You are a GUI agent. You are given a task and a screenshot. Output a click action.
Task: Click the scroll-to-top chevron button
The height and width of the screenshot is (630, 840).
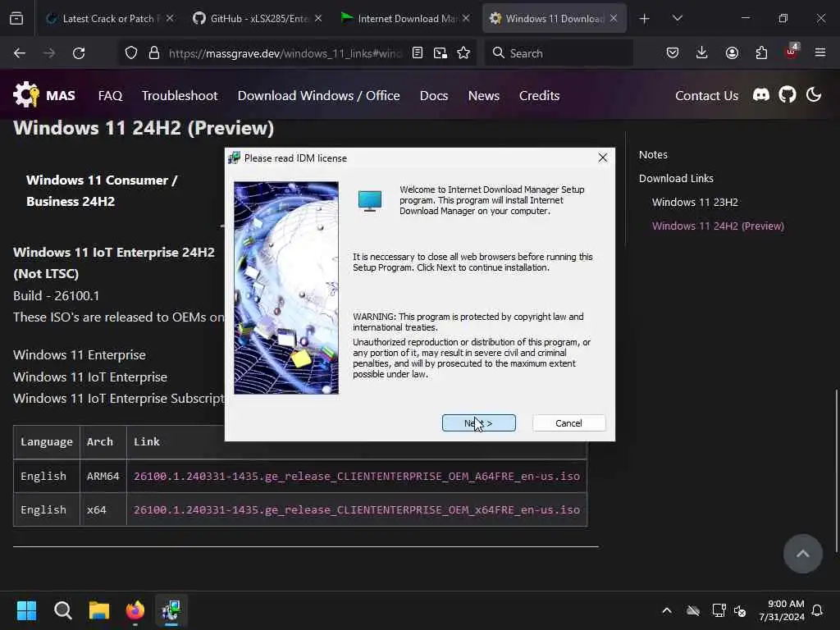click(x=802, y=554)
